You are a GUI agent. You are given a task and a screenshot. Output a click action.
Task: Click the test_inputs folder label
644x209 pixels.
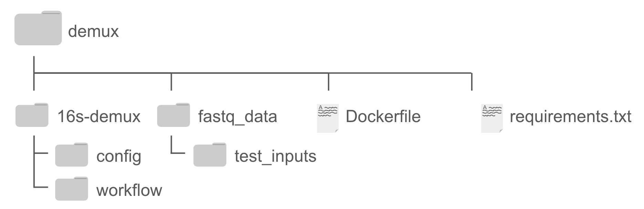coord(275,156)
